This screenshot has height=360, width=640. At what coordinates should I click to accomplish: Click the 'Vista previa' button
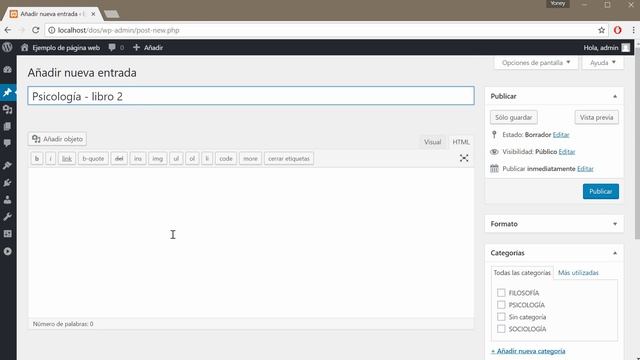coord(596,118)
